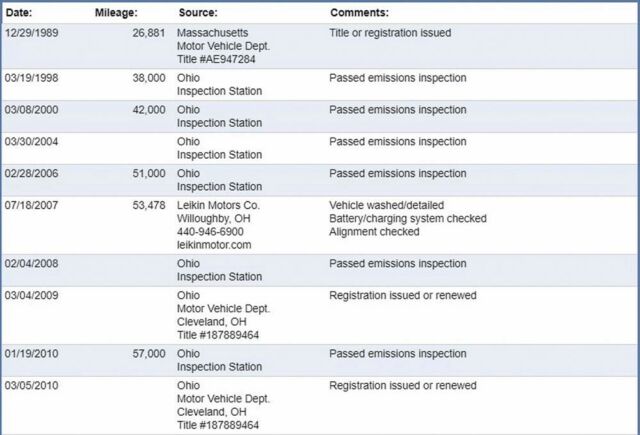Screen dimensions: 640x435
Task: Click Willoughby, OH location text
Action: click(x=213, y=218)
